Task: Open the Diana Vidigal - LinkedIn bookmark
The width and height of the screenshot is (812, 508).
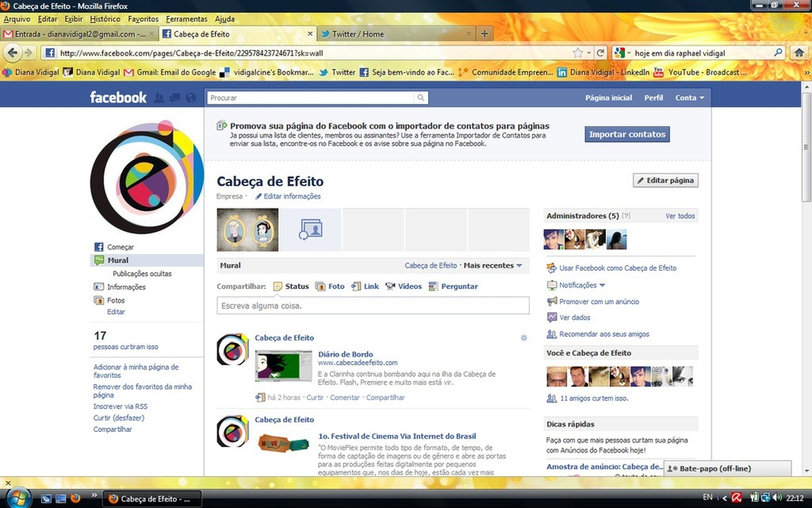Action: pos(603,72)
